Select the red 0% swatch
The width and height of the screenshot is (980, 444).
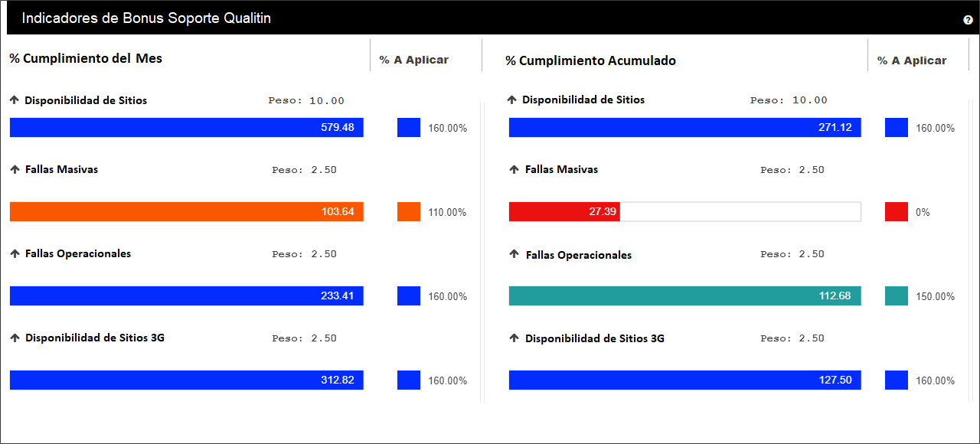[x=897, y=212]
